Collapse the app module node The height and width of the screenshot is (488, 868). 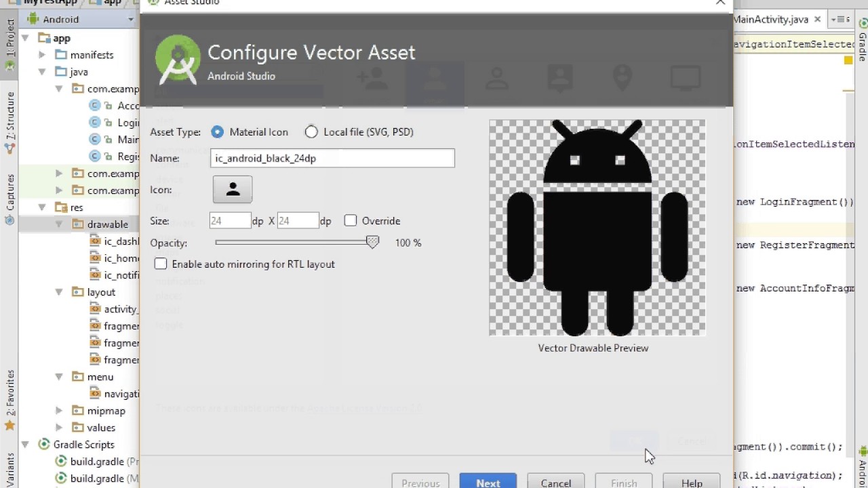tap(25, 37)
